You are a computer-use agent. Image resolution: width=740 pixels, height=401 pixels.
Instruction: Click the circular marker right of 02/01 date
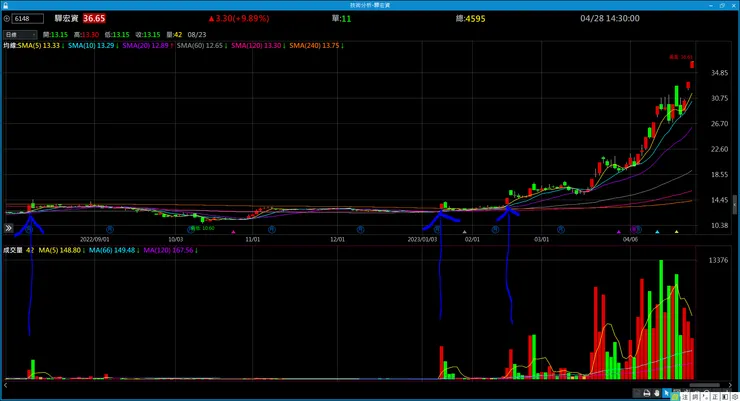pos(495,229)
